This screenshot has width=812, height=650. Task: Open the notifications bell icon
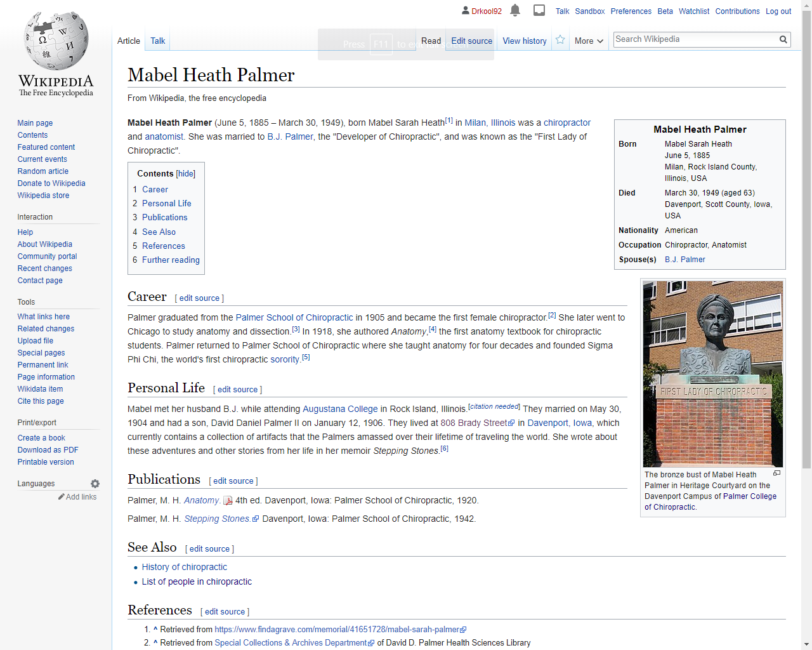[x=514, y=11]
